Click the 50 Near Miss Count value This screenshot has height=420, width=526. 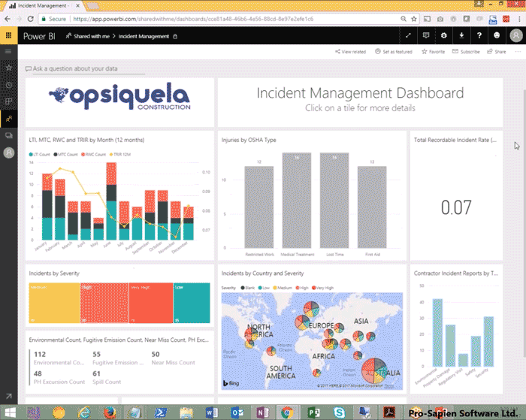(156, 354)
